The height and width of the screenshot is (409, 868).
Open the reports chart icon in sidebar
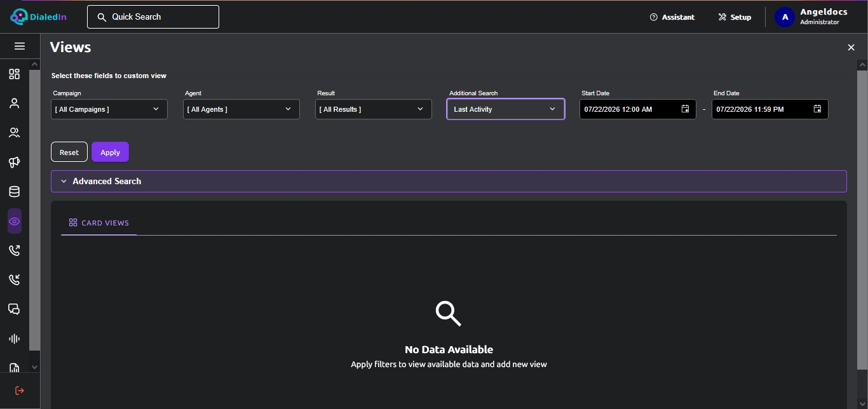[14, 367]
